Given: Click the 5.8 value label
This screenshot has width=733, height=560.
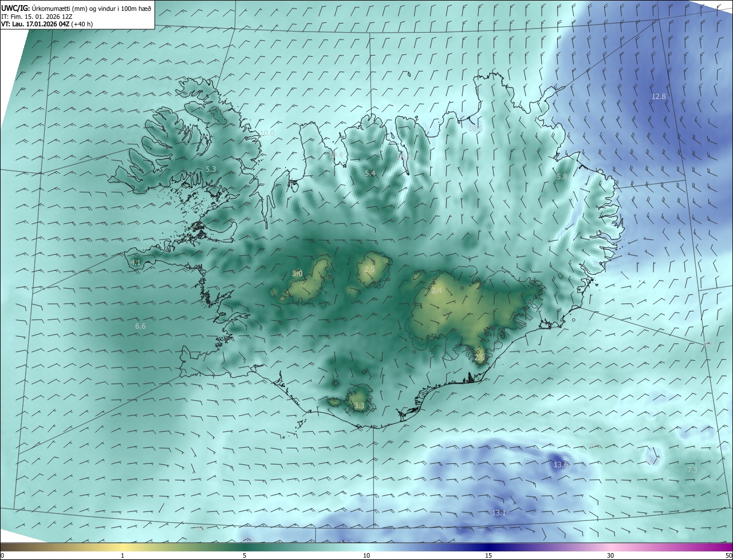Looking at the screenshot, I should [x=561, y=177].
